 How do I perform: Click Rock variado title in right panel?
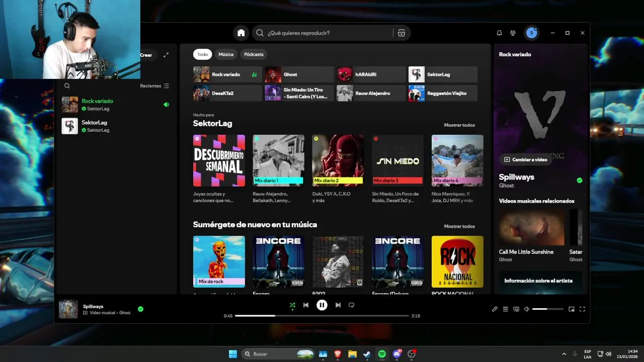515,54
